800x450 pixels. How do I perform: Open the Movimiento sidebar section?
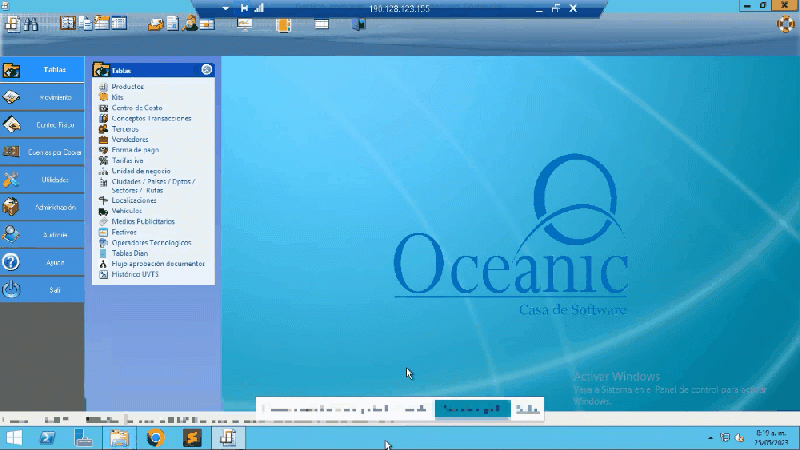pyautogui.click(x=42, y=97)
